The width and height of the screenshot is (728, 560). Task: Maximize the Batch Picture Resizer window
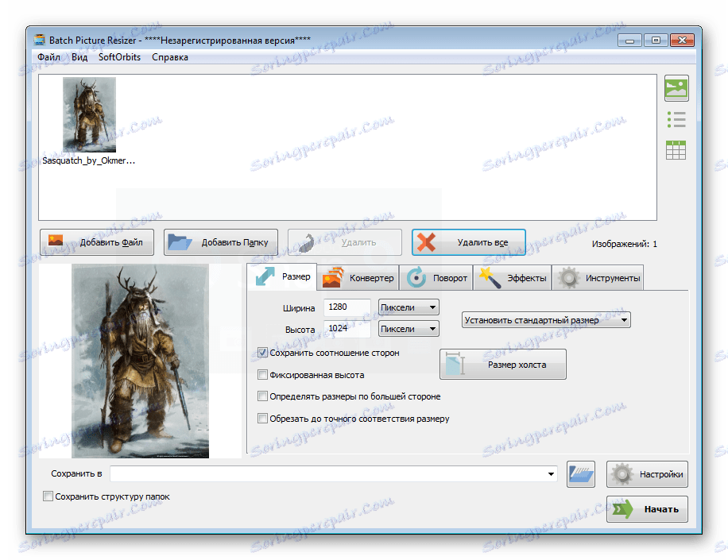656,41
